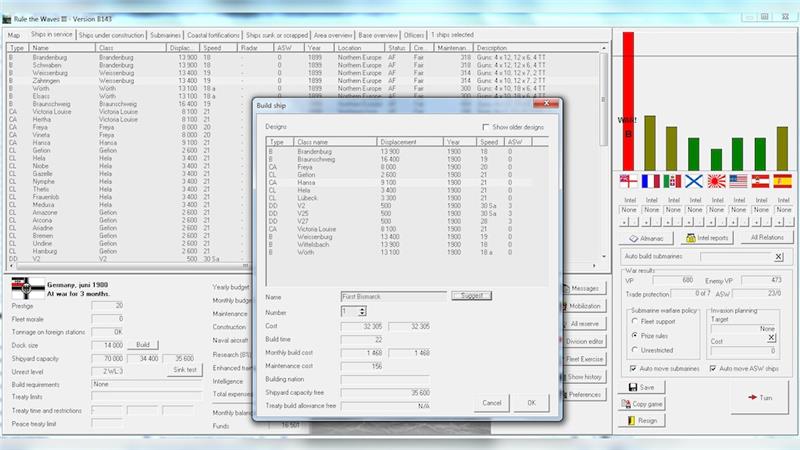This screenshot has height=450, width=800.
Task: Select Prize rules submarine policy
Action: (635, 336)
